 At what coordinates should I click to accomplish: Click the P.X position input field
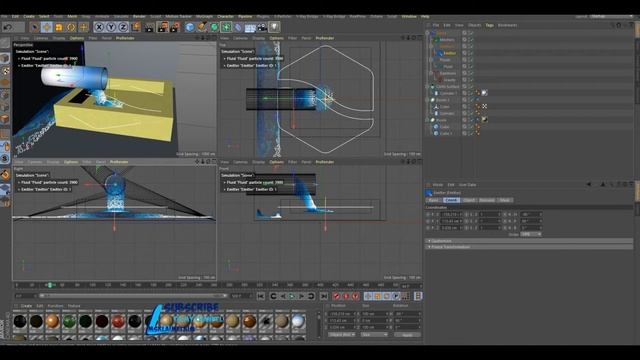[x=451, y=214]
